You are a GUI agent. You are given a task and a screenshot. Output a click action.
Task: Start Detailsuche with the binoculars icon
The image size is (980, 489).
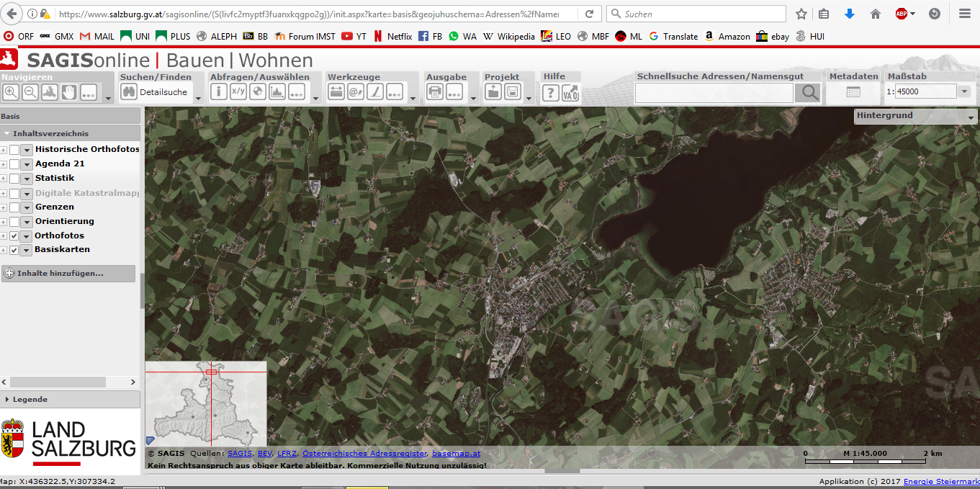[128, 91]
